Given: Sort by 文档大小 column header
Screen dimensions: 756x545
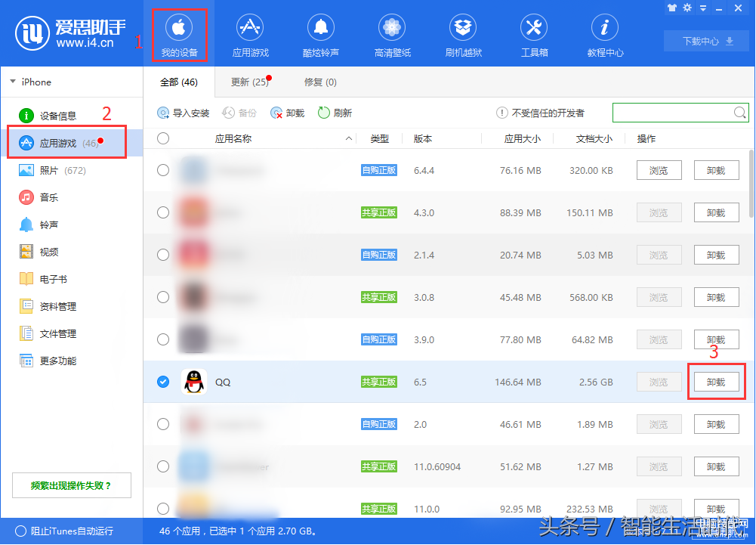Looking at the screenshot, I should [x=594, y=139].
